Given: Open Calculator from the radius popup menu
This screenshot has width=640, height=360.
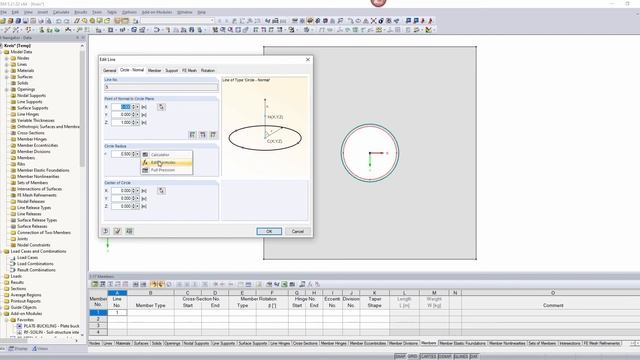Looking at the screenshot, I should [x=166, y=155].
